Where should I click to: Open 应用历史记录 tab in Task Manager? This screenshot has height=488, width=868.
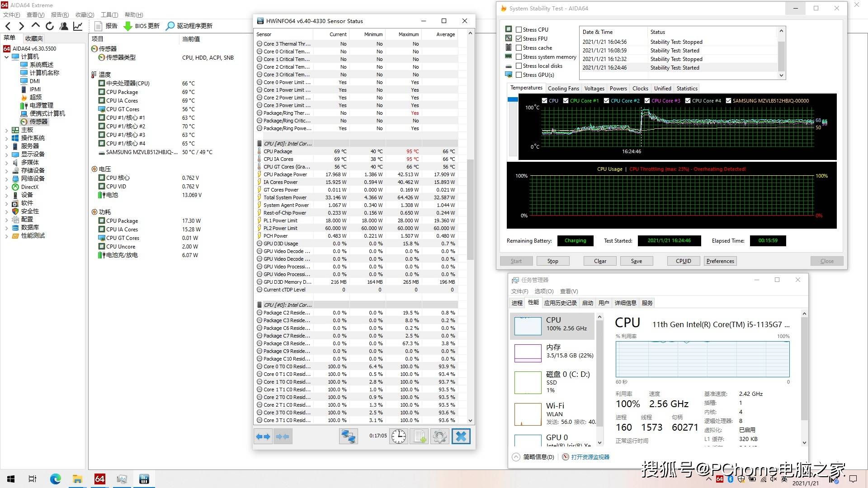pos(560,303)
